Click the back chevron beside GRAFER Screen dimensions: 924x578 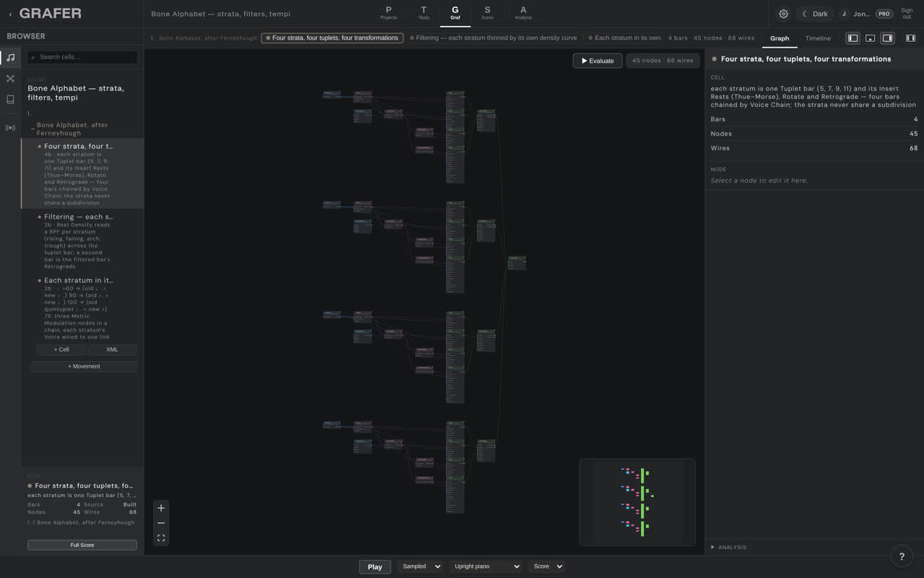(x=10, y=14)
